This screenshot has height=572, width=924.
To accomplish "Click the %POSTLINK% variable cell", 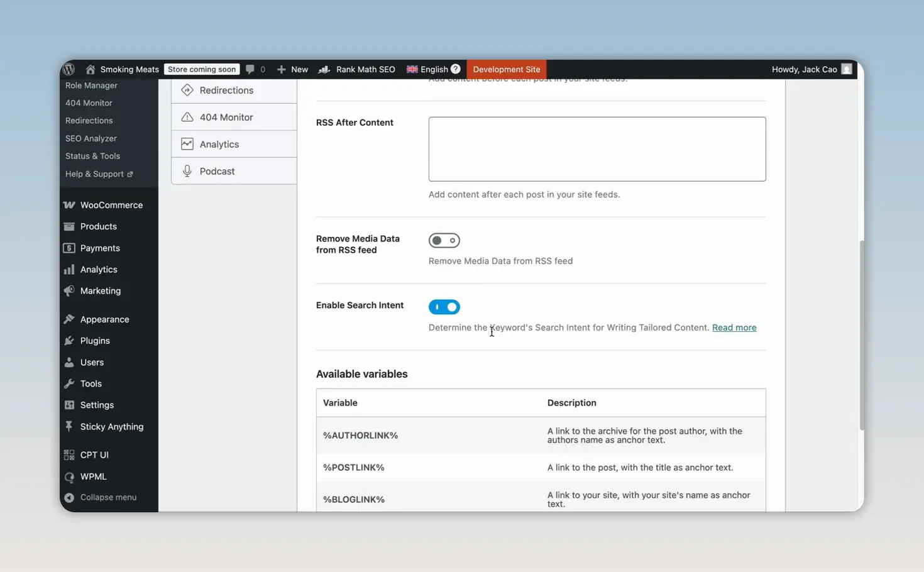I will tap(353, 468).
